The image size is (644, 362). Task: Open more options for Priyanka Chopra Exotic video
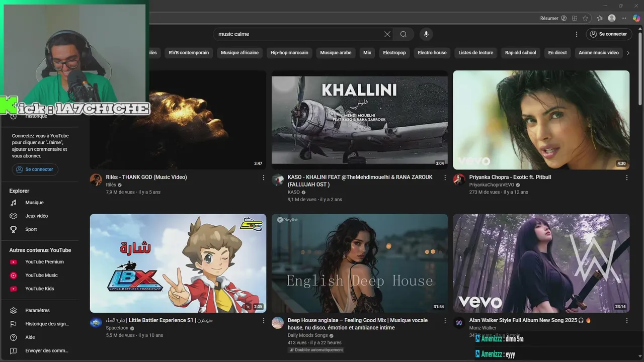pos(627,177)
